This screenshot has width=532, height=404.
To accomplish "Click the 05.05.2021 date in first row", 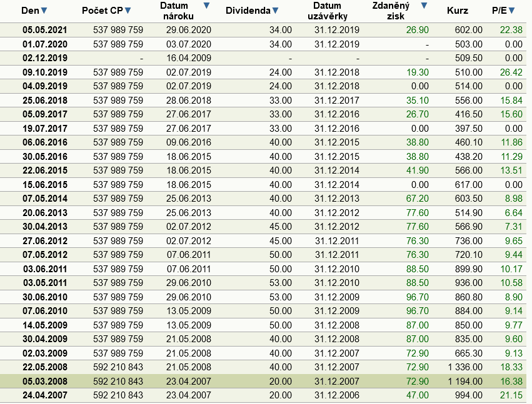I will click(44, 30).
